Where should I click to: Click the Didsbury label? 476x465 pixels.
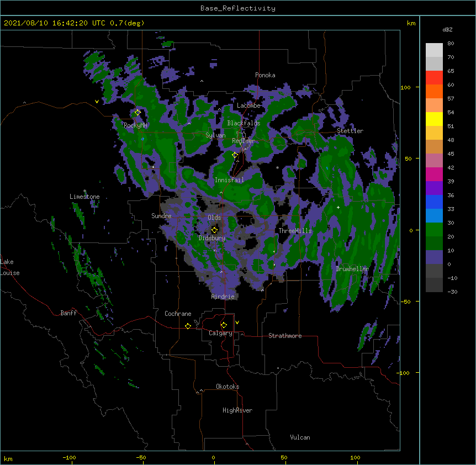[x=212, y=238]
